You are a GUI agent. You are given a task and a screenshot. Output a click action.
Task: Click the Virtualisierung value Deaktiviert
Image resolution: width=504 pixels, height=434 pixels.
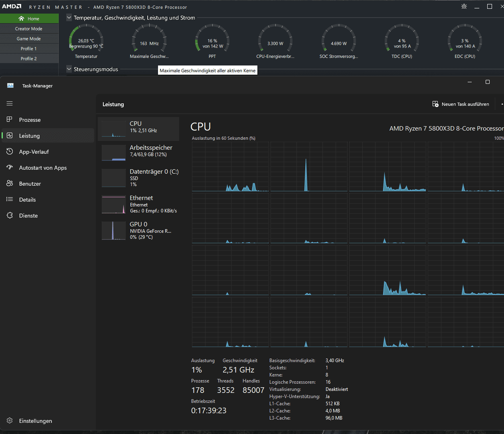pos(337,389)
